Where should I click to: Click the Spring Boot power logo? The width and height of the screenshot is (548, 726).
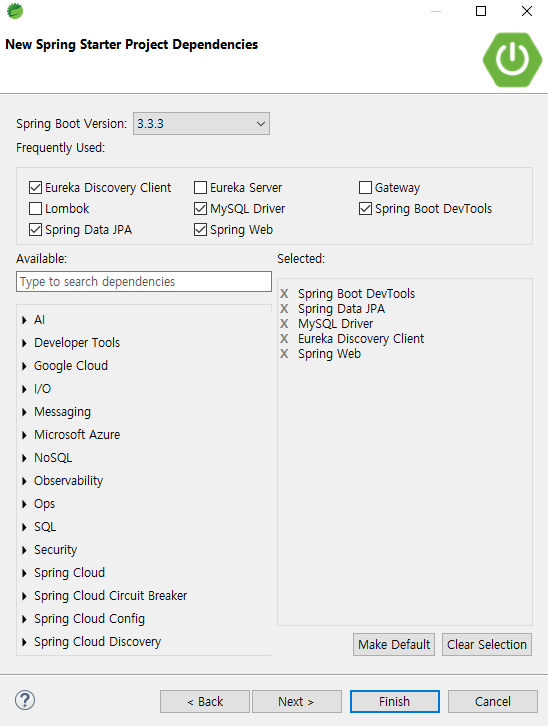pos(512,59)
